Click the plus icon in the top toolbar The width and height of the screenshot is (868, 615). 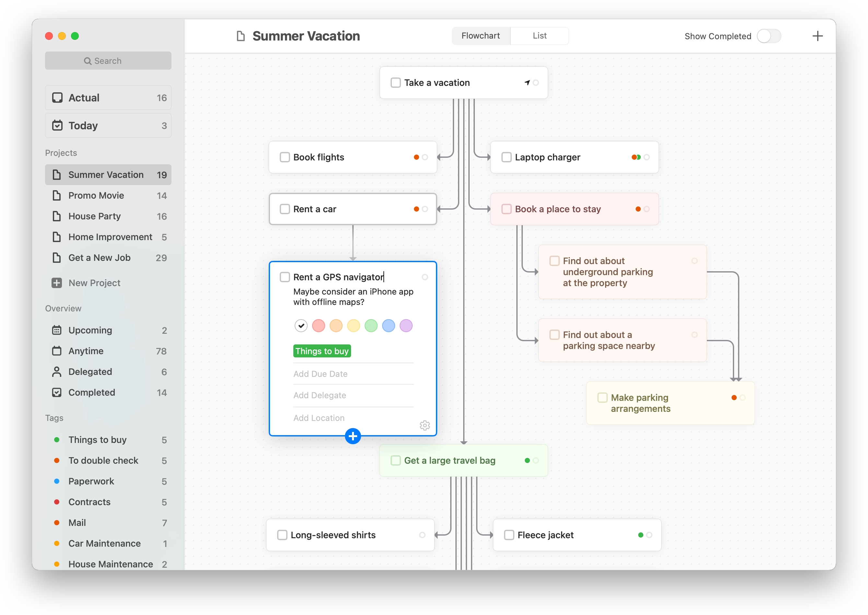pyautogui.click(x=817, y=36)
